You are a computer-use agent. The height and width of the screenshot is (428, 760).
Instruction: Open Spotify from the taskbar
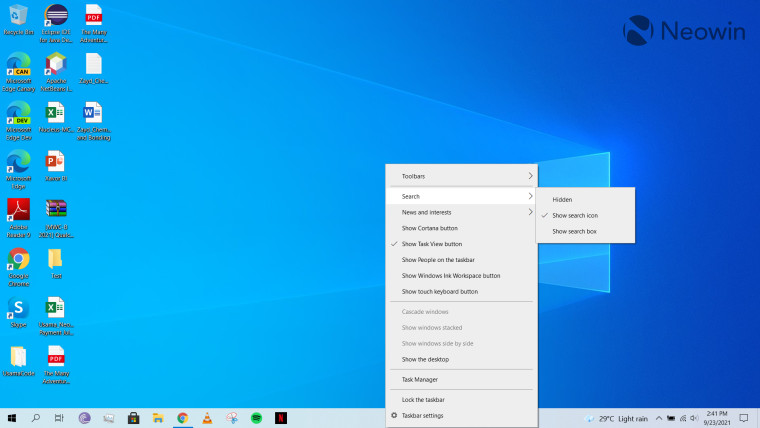(256, 418)
